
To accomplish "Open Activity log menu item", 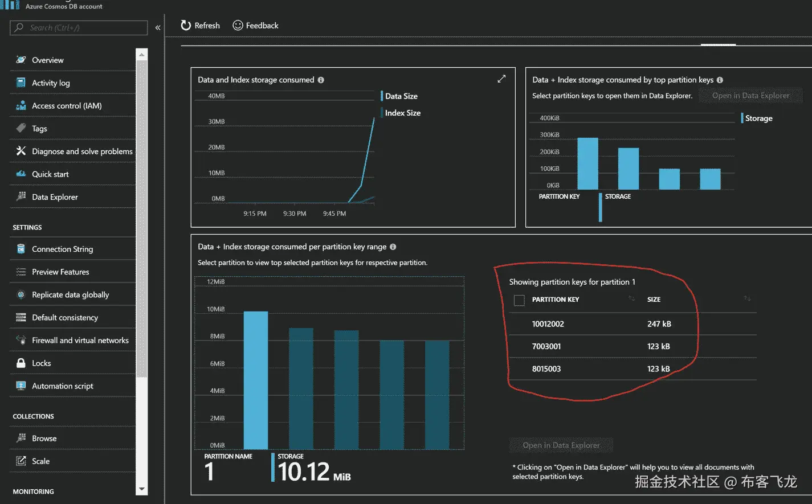I will [73, 83].
